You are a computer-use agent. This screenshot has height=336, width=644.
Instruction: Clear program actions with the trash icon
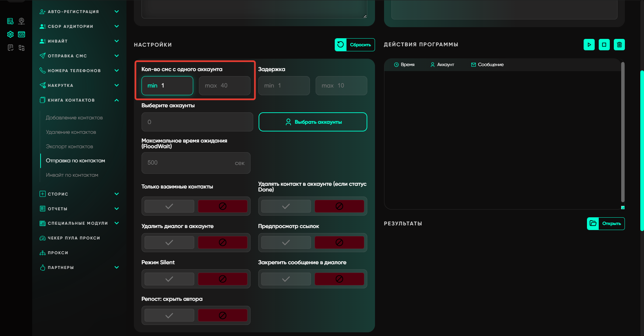(619, 45)
